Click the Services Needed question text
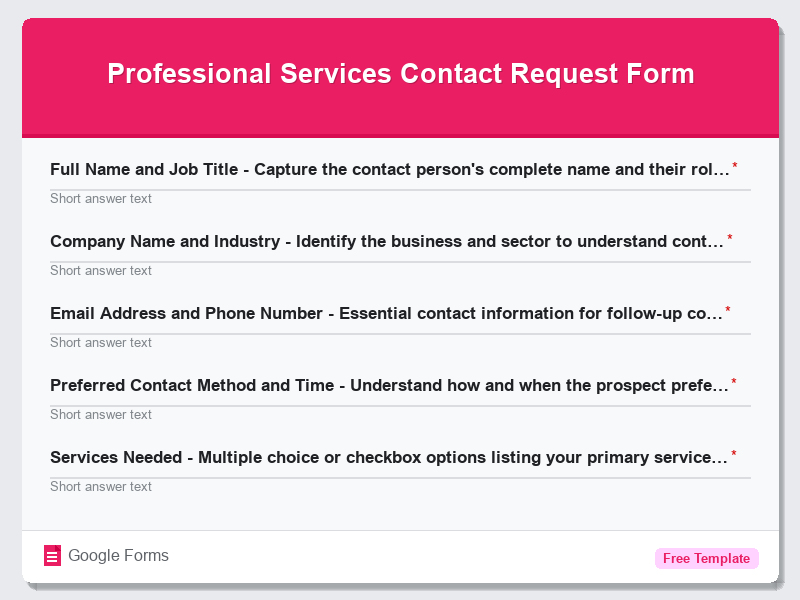The width and height of the screenshot is (800, 600). (x=387, y=457)
